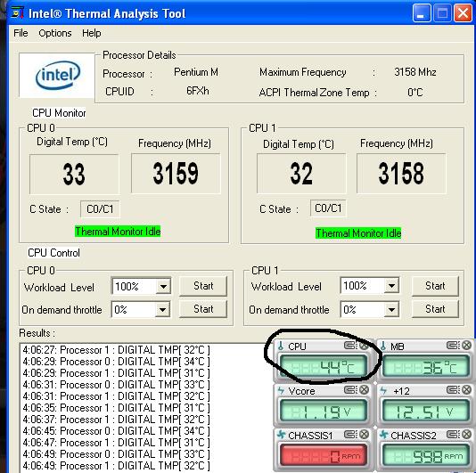
Task: Open settings icon on CHASSIS2 panel
Action: (x=453, y=434)
